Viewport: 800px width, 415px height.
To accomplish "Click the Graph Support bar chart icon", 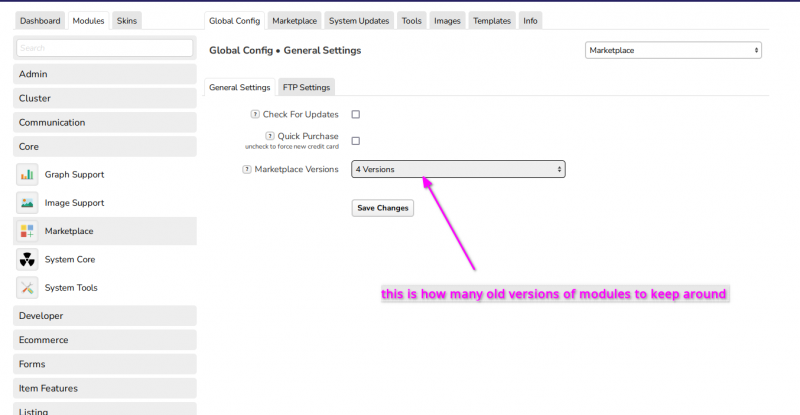I will (27, 175).
